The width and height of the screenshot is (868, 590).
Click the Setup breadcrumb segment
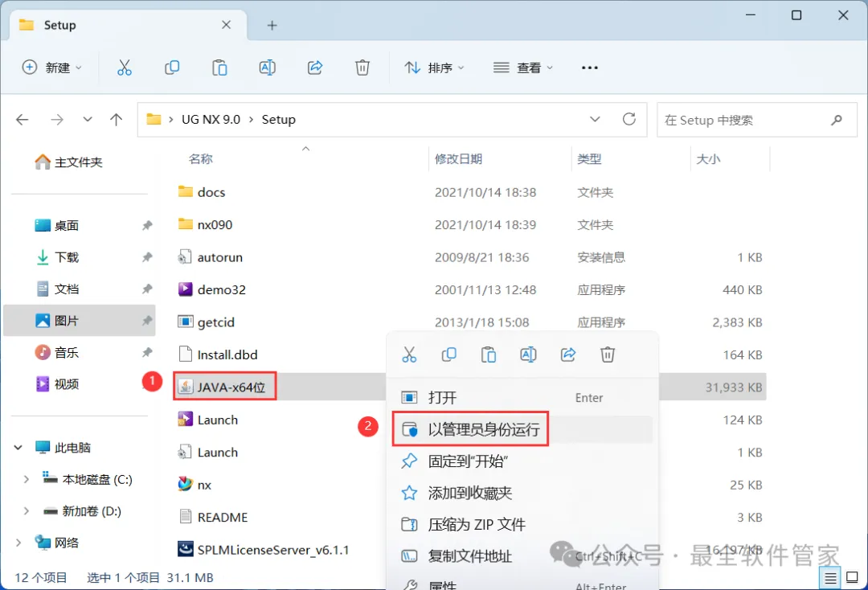[x=278, y=120]
